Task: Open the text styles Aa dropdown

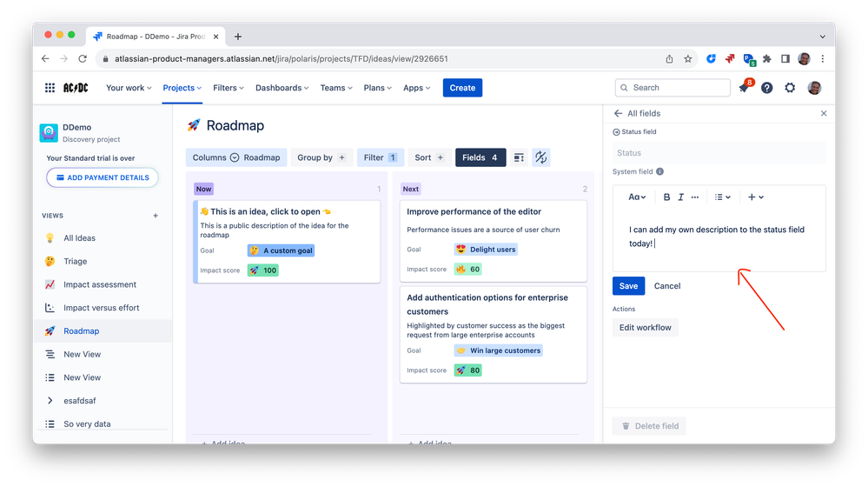Action: 637,197
